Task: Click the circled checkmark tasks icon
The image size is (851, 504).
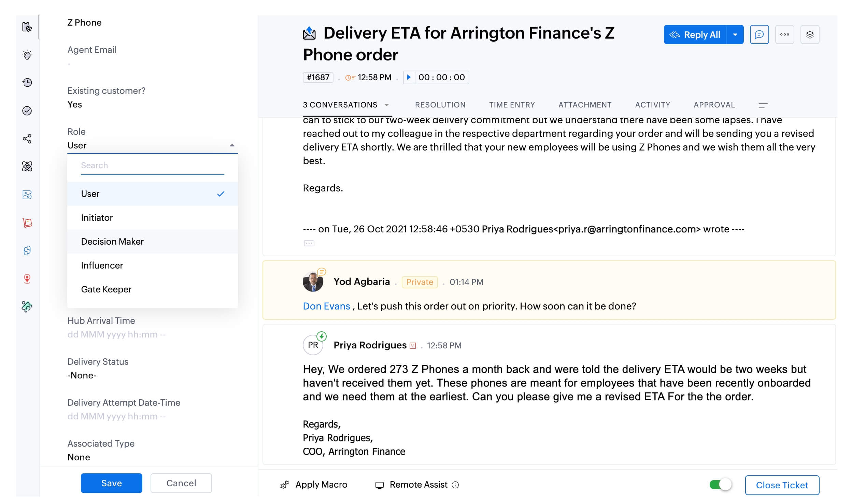Action: (x=27, y=111)
